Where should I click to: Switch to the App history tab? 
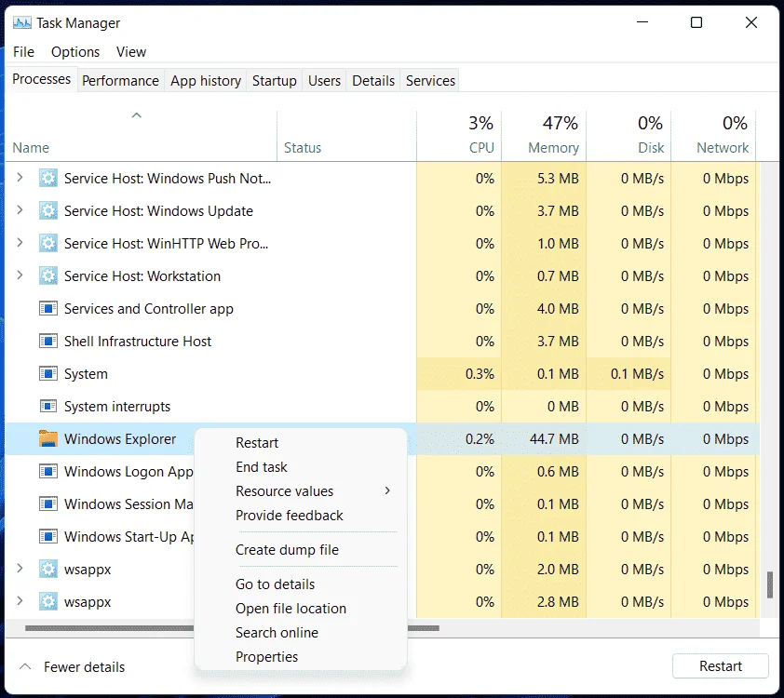(206, 80)
